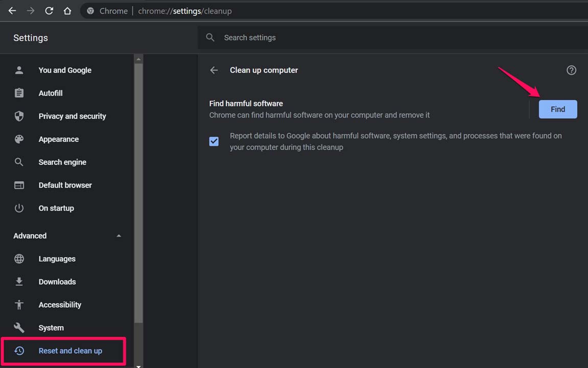
Task: Click the browser refresh icon
Action: point(49,10)
